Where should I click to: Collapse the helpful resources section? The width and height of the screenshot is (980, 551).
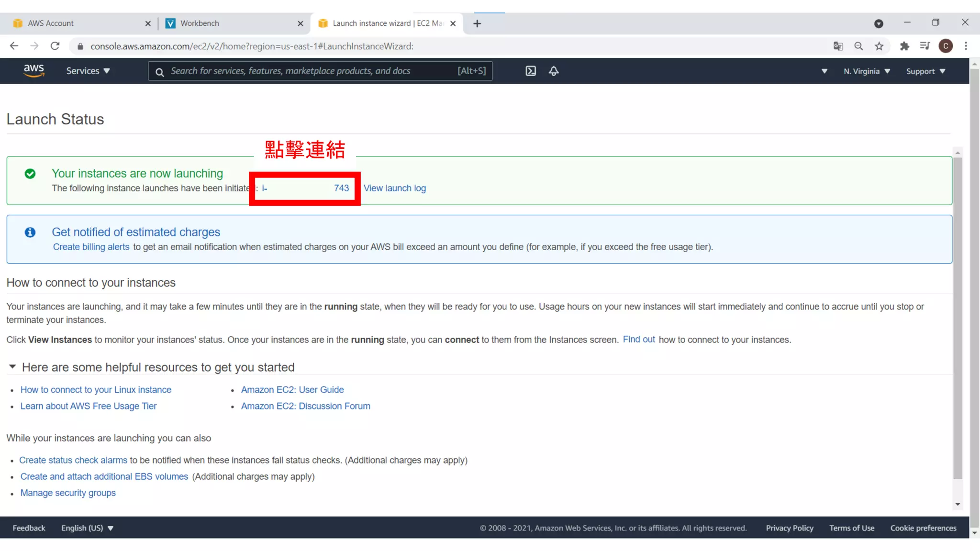(12, 367)
